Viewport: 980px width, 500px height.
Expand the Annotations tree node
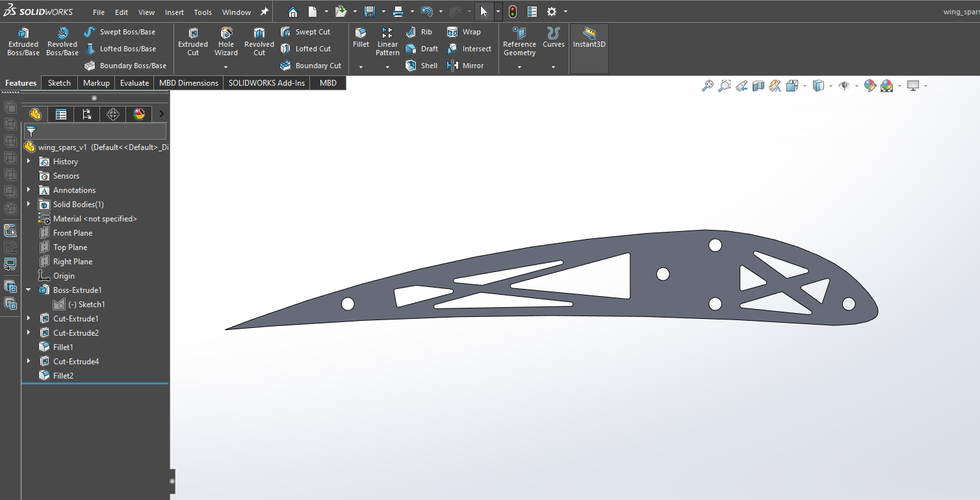click(x=29, y=190)
